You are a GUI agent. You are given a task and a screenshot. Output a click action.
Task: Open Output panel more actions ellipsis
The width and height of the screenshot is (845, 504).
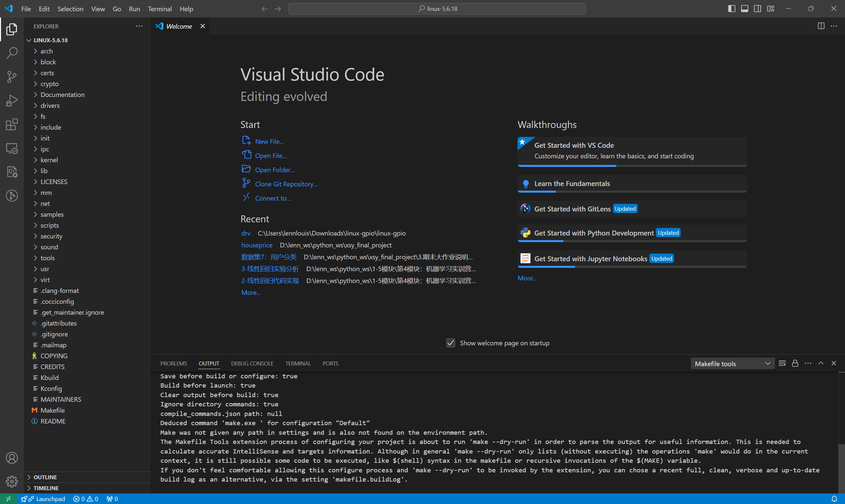click(808, 363)
